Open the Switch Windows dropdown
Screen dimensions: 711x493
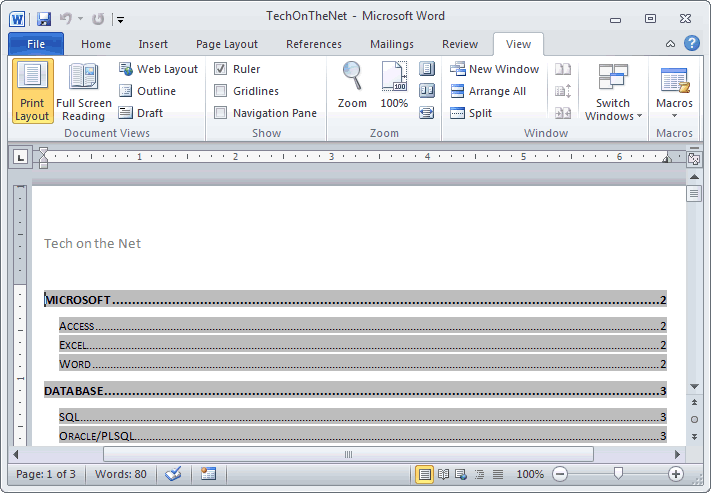point(613,92)
